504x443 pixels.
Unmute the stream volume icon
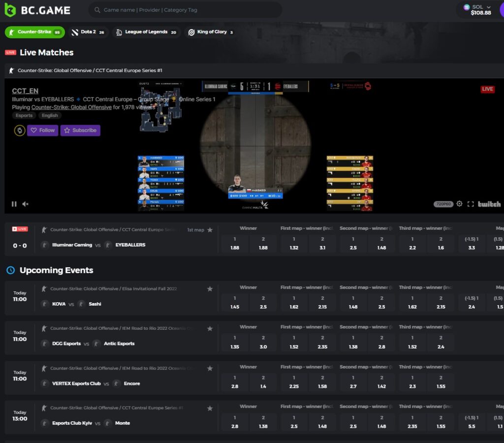point(26,204)
